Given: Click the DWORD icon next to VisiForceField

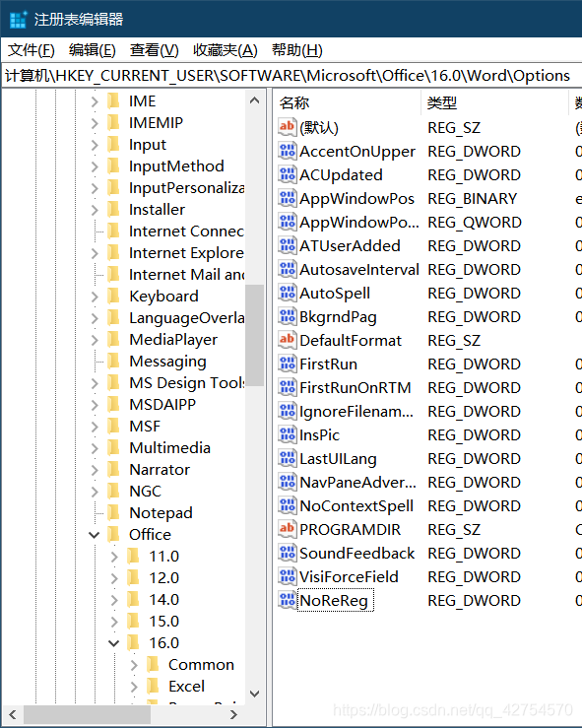Looking at the screenshot, I should point(288,576).
